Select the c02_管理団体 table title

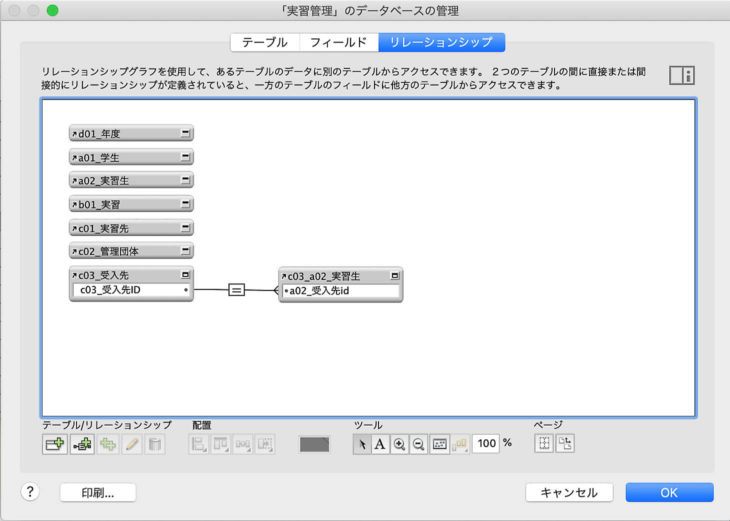tap(108, 251)
